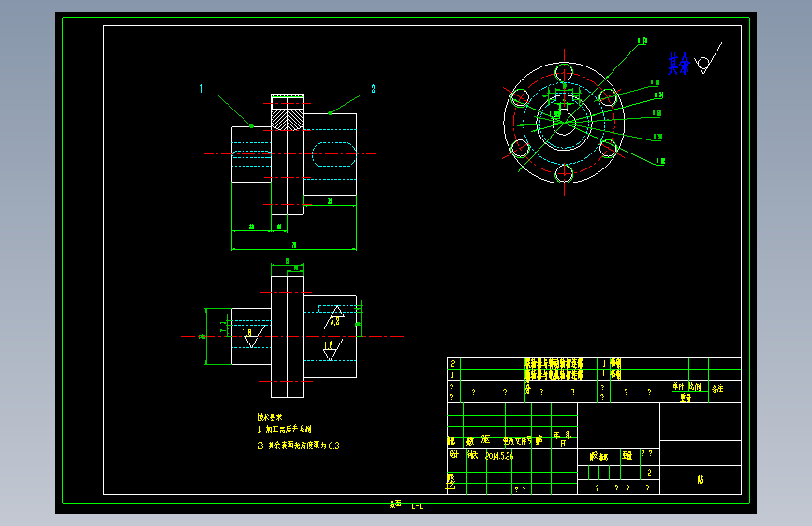Click the note line ending in 6.3
Image resolution: width=812 pixels, height=526 pixels.
[299, 446]
